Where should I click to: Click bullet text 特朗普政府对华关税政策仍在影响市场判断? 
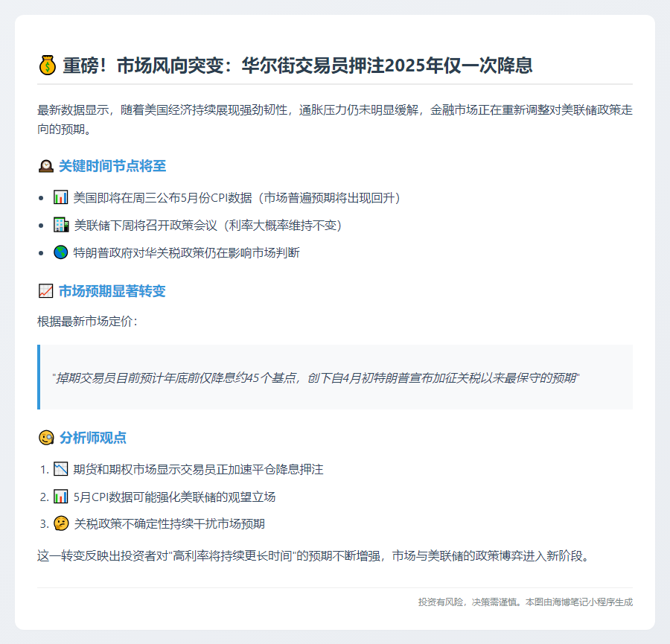(186, 252)
